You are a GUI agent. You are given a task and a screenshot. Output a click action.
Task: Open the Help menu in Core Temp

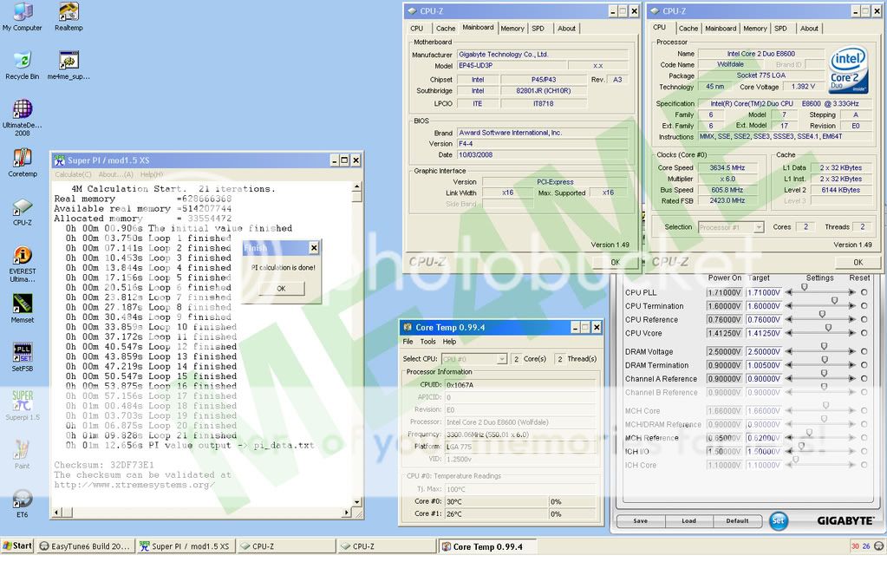click(449, 342)
